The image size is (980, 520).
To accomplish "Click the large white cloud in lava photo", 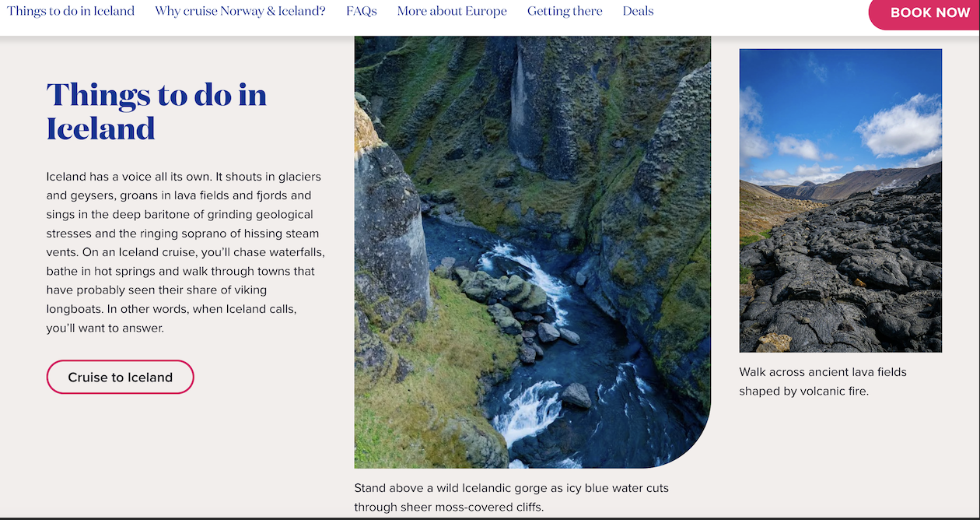I will (898, 127).
